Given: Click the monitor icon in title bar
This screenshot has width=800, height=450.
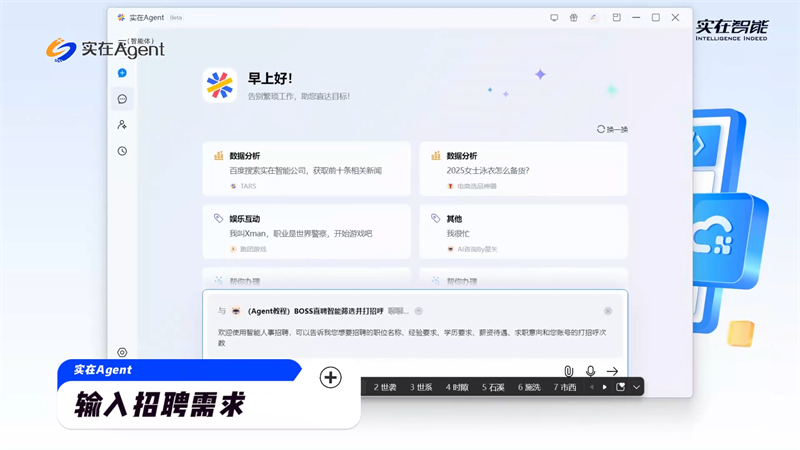Looking at the screenshot, I should pyautogui.click(x=554, y=18).
